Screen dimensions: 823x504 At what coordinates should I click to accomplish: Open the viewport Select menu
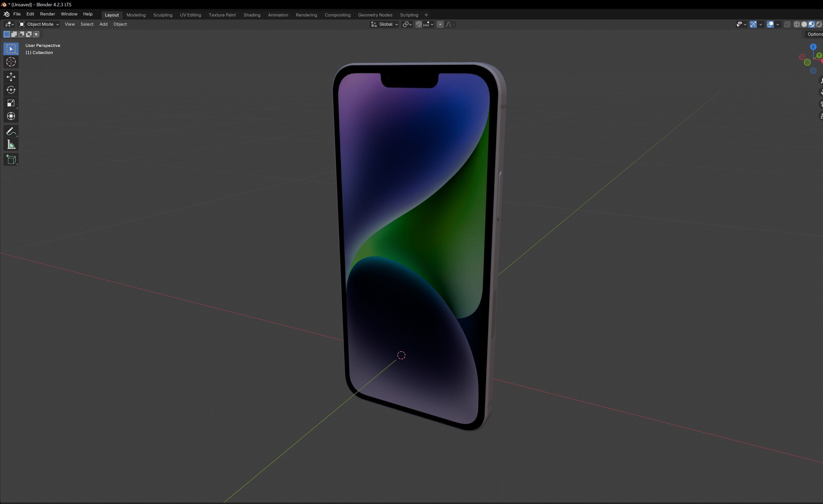[x=87, y=24]
